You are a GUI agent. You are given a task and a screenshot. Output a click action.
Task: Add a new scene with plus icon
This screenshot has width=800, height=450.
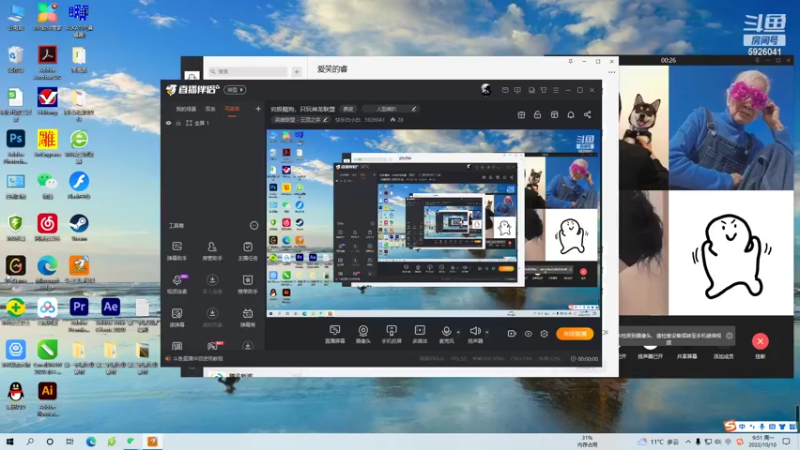coord(258,109)
